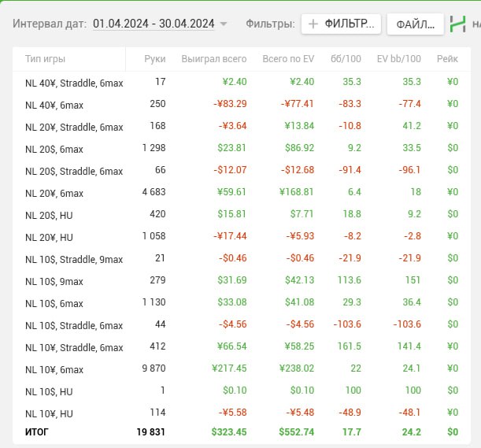Screen dimensions: 481x448
Task: Click total hands value 19 831
Action: pyautogui.click(x=151, y=432)
